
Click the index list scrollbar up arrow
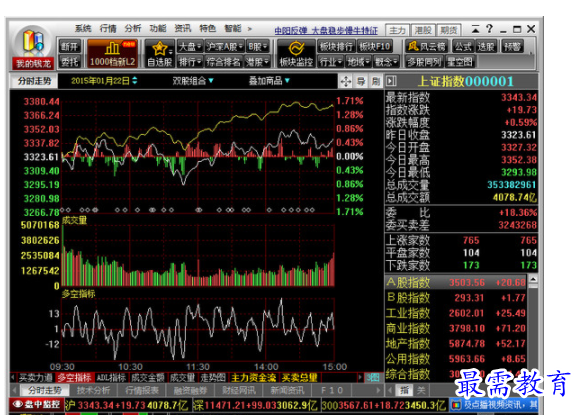click(x=533, y=279)
